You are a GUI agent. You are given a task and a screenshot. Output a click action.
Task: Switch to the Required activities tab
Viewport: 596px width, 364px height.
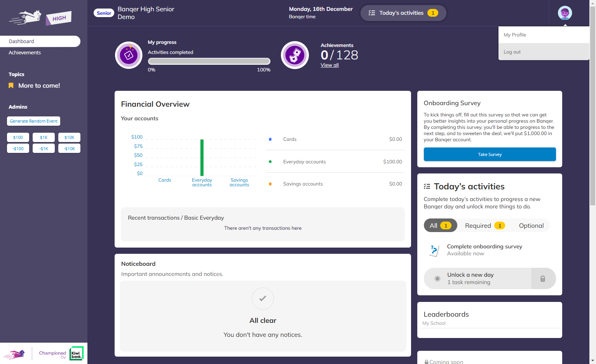485,225
